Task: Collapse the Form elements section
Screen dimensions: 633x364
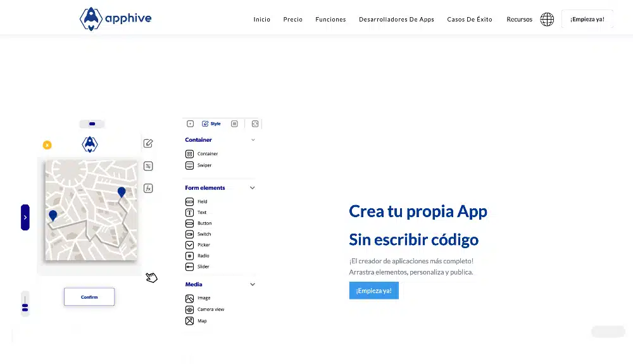Action: pos(253,187)
